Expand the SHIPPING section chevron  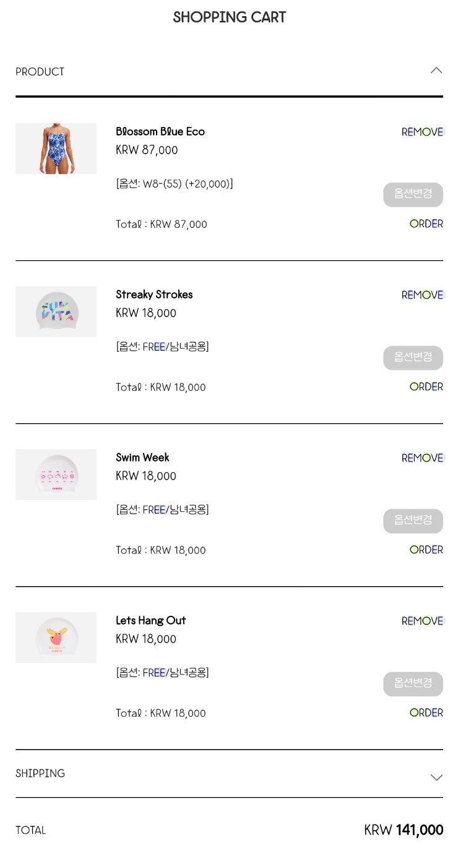(436, 777)
